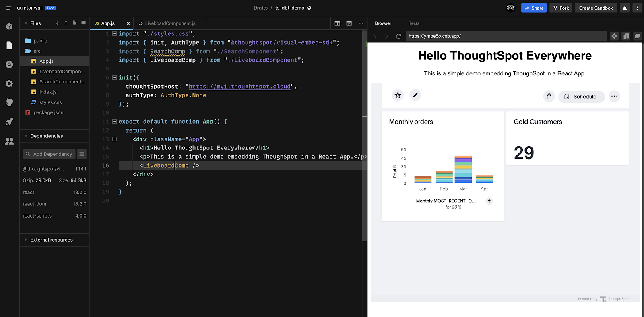Open the GitHub icon in the left sidebar
The width and height of the screenshot is (644, 317).
pyautogui.click(x=10, y=102)
